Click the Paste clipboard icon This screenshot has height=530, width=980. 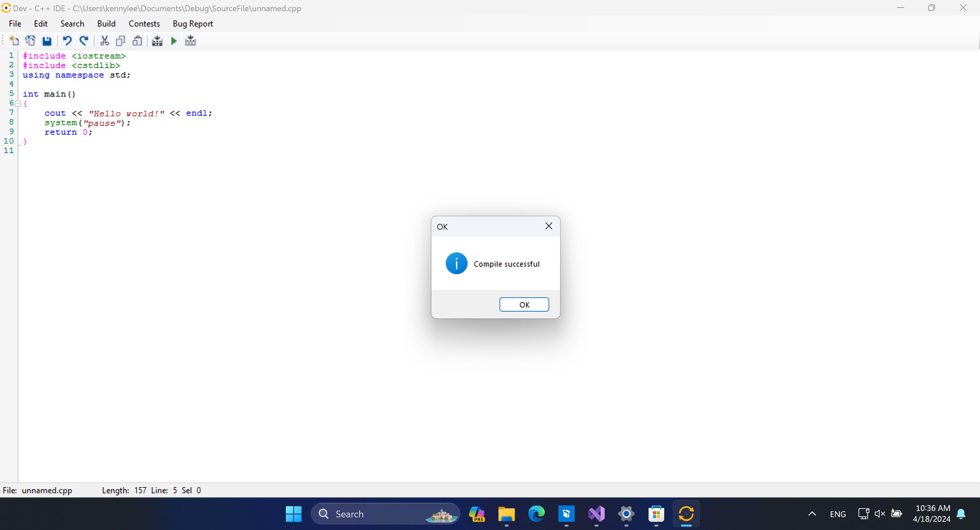(x=137, y=41)
